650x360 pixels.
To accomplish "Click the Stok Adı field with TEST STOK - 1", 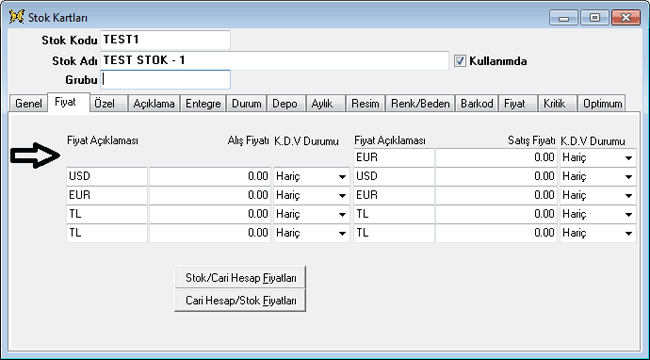I will [x=274, y=61].
